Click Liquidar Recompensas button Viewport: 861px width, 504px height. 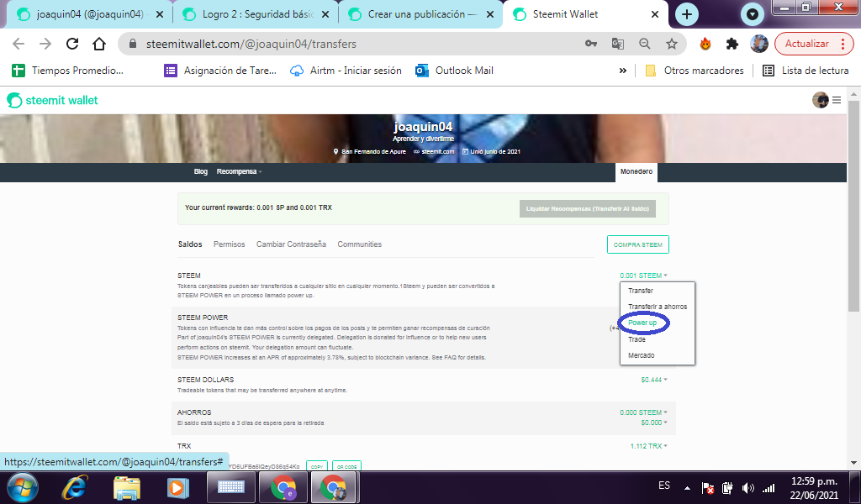click(588, 208)
